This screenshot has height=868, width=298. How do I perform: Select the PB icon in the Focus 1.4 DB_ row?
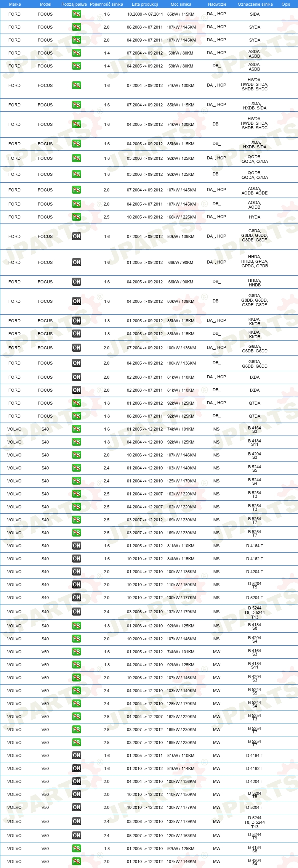pyautogui.click(x=77, y=66)
